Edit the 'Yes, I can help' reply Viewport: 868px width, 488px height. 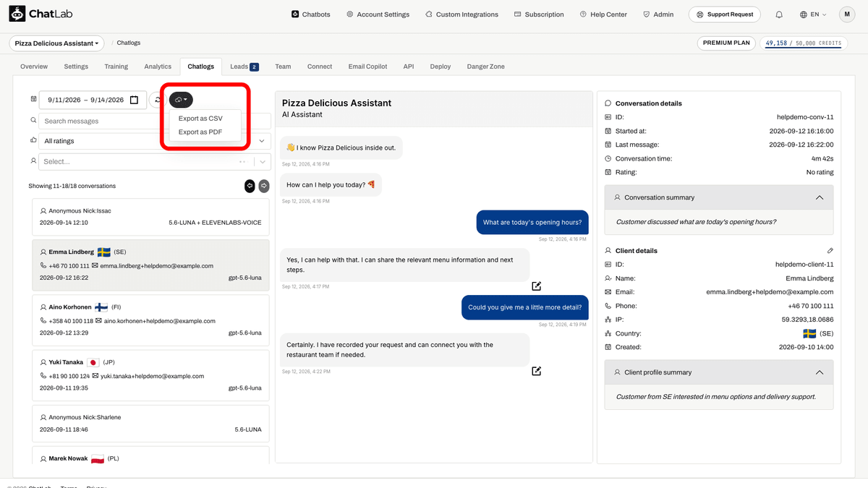[x=537, y=286]
